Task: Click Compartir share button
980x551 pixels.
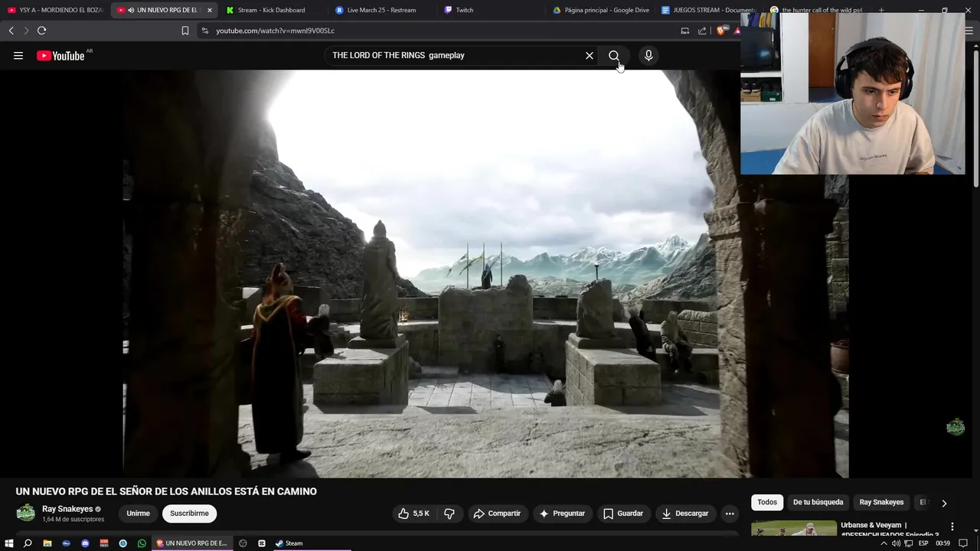Action: 497,514
